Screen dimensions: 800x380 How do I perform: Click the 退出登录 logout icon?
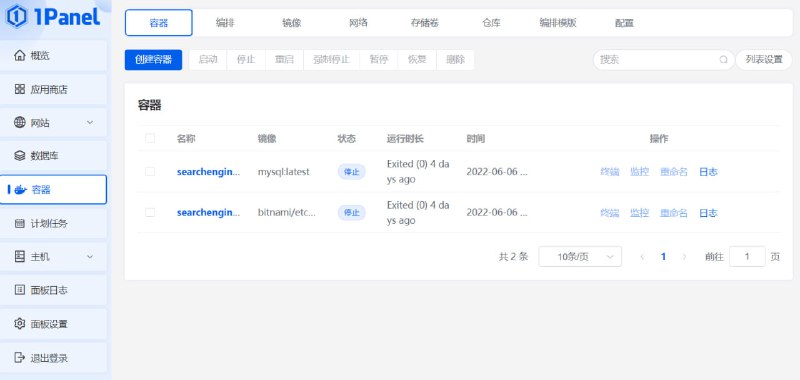click(19, 357)
